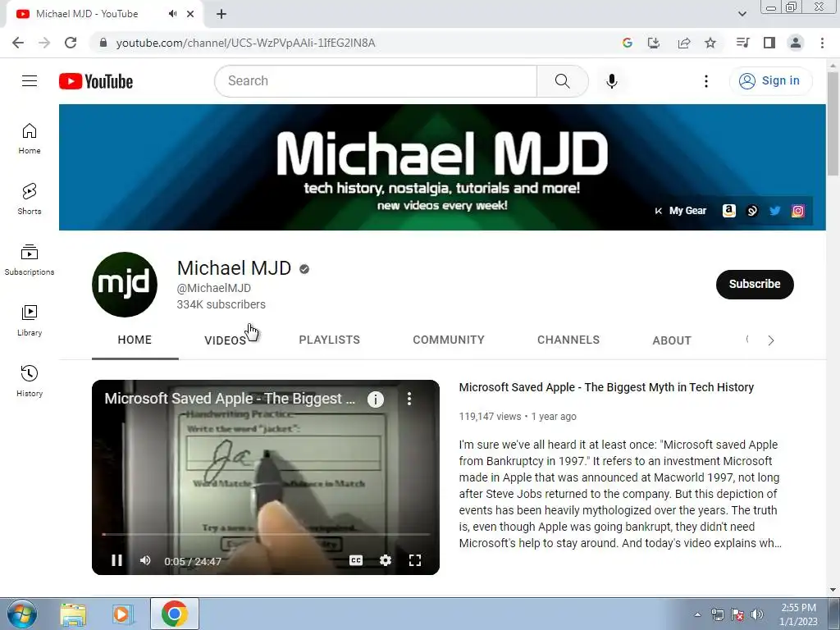Click the video info card icon
Screen dimensions: 840x630
376,399
